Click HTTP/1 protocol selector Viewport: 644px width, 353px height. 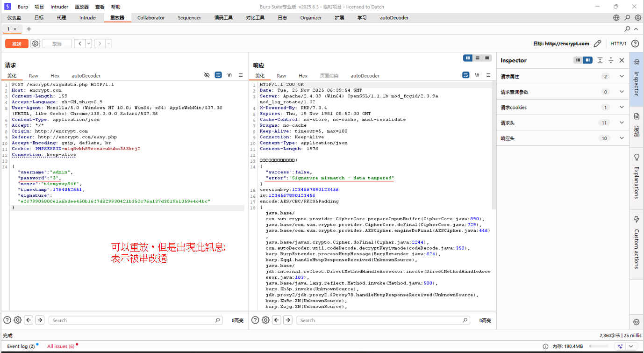[618, 43]
